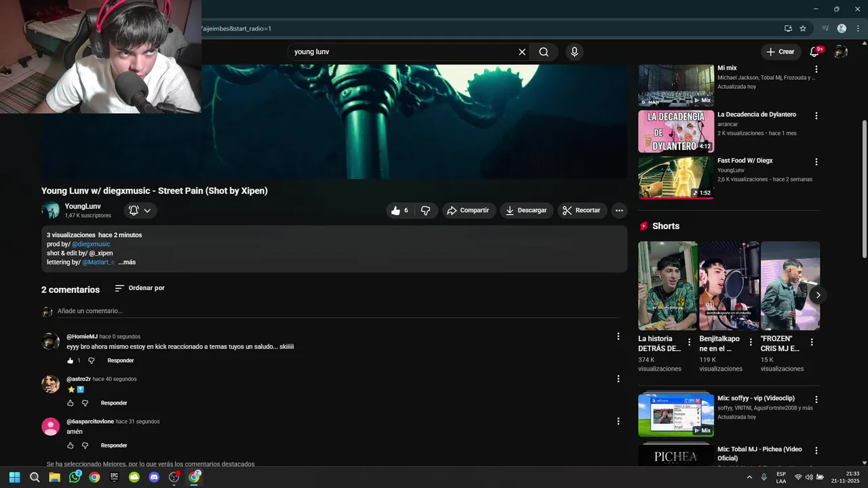Dislike the Street Pain video
Screen dimensions: 868x488
tap(425, 211)
